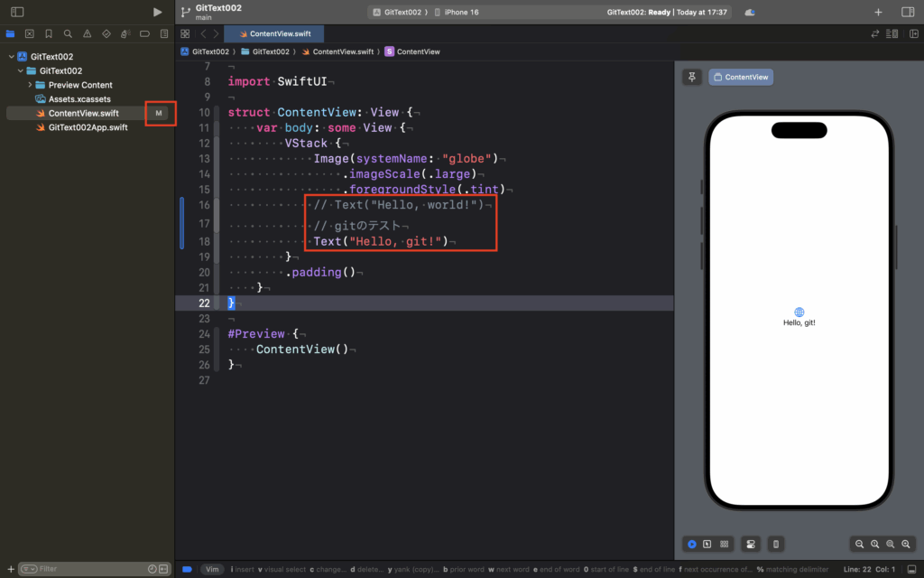Click the source control change bar beside line 17
The width and height of the screenshot is (924, 578).
(x=182, y=223)
